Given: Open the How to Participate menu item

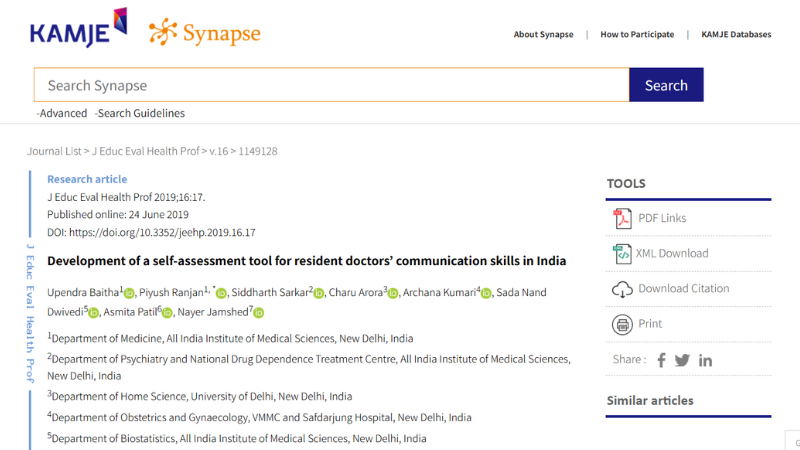Looking at the screenshot, I should coord(637,35).
